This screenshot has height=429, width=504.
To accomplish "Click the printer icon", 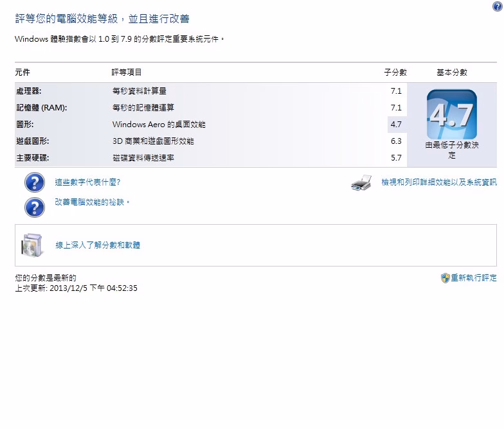I will coord(361,182).
